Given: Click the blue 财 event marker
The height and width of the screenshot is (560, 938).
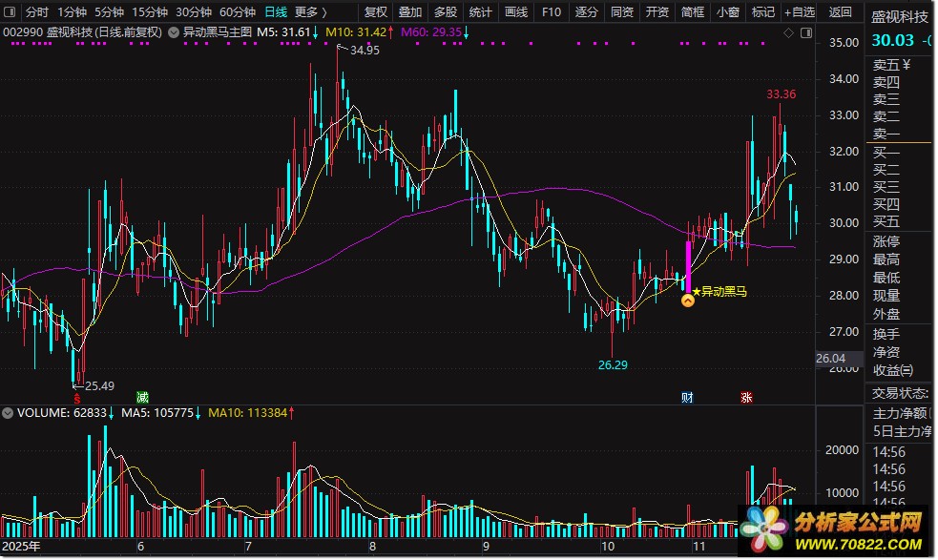Looking at the screenshot, I should 687,397.
